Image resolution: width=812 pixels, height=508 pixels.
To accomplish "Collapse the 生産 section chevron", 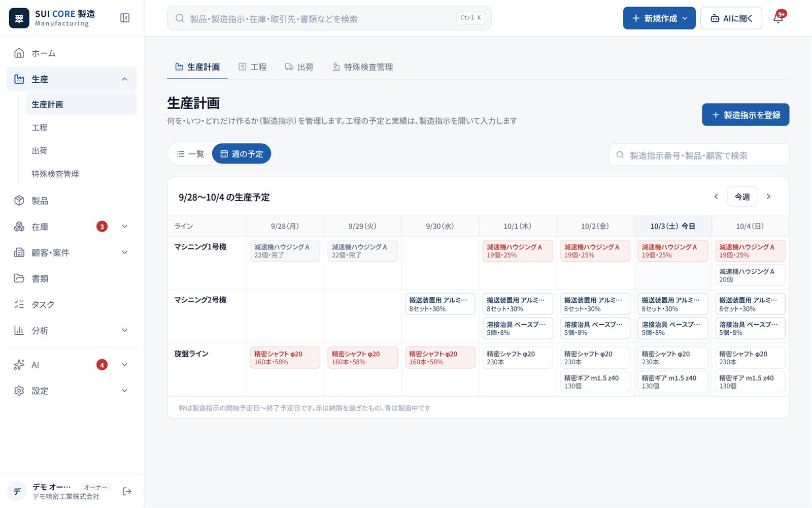I will [124, 79].
